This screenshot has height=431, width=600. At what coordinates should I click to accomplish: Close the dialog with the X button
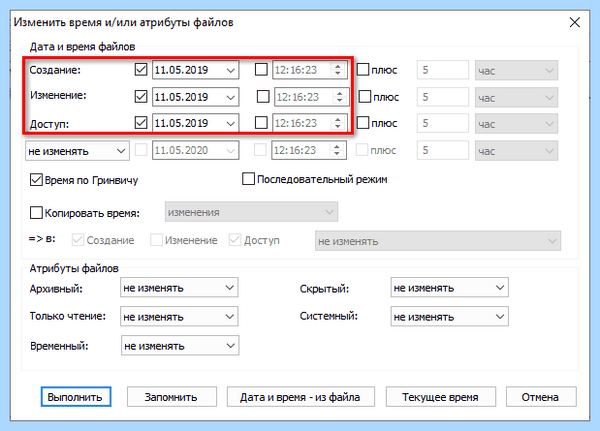[574, 22]
